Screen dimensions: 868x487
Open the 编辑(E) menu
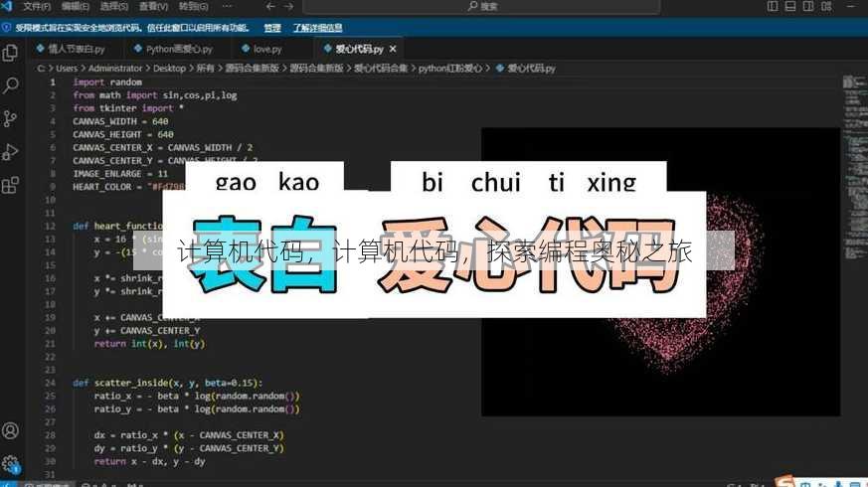click(x=76, y=7)
